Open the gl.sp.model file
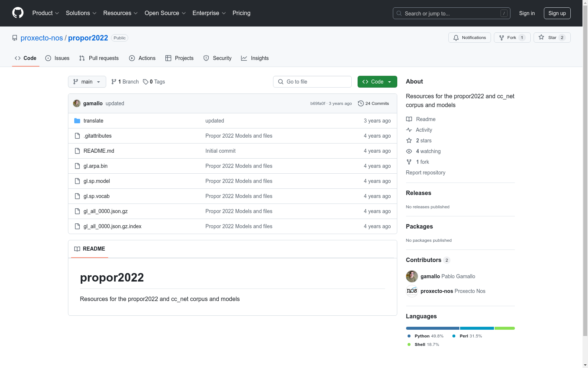Image resolution: width=588 pixels, height=368 pixels. point(97,181)
